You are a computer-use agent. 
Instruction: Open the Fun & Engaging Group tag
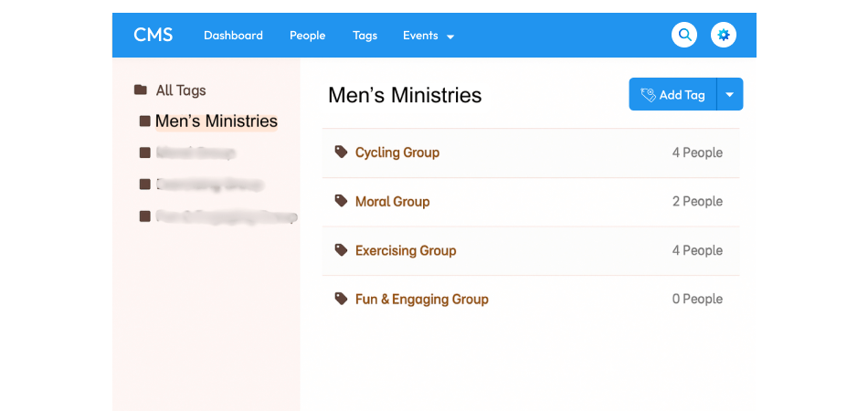(x=421, y=300)
